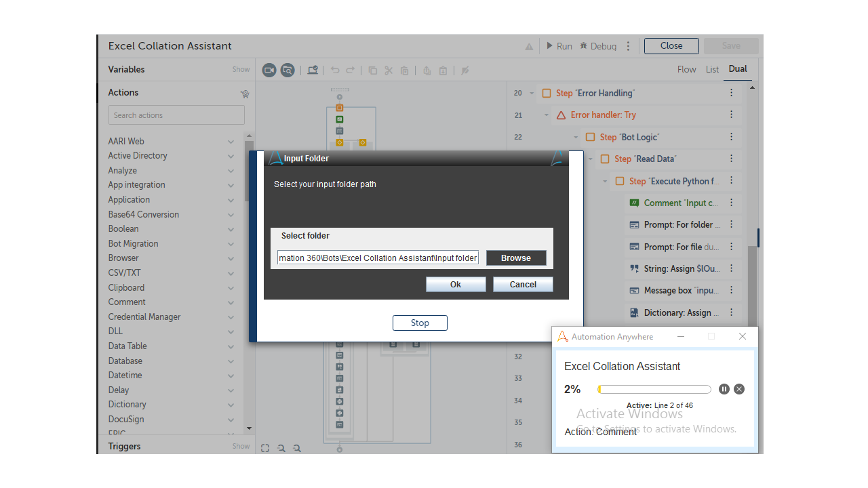Viewport: 868px width, 488px height.
Task: Click the Debug button
Action: [x=598, y=46]
